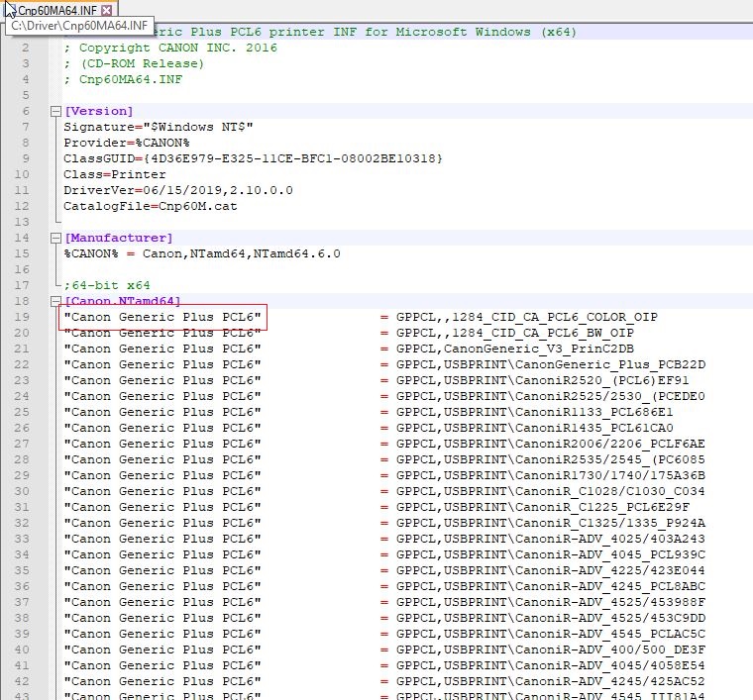Screen dimensions: 753x700
Task: Click the Provider=%CANON% line
Action: tap(126, 144)
